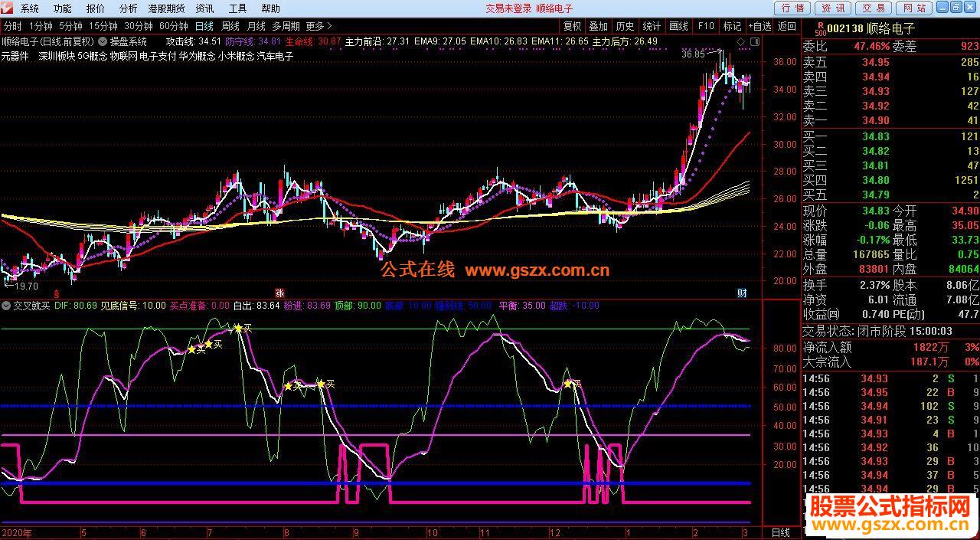This screenshot has width=980, height=540.
Task: Click the red $ marker on chart
Action: coord(55,293)
